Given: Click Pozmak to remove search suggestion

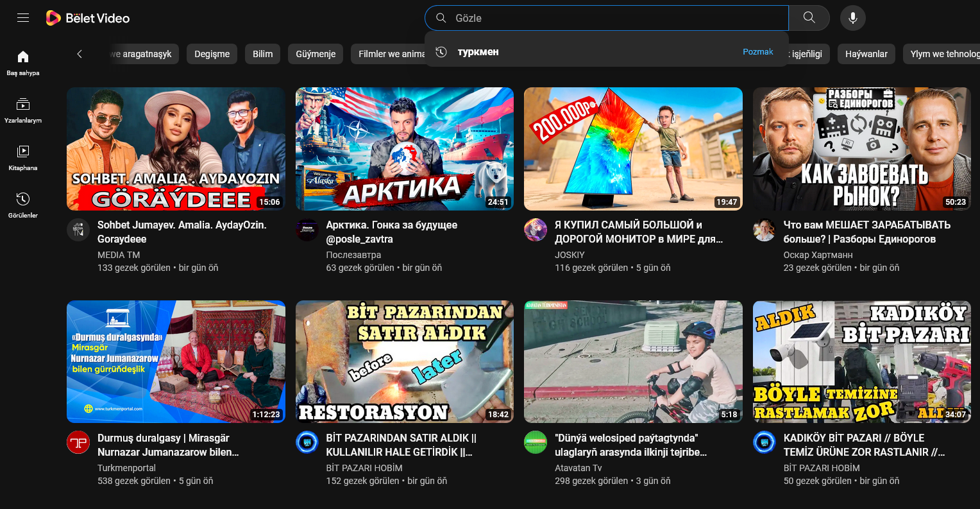Looking at the screenshot, I should pyautogui.click(x=758, y=52).
